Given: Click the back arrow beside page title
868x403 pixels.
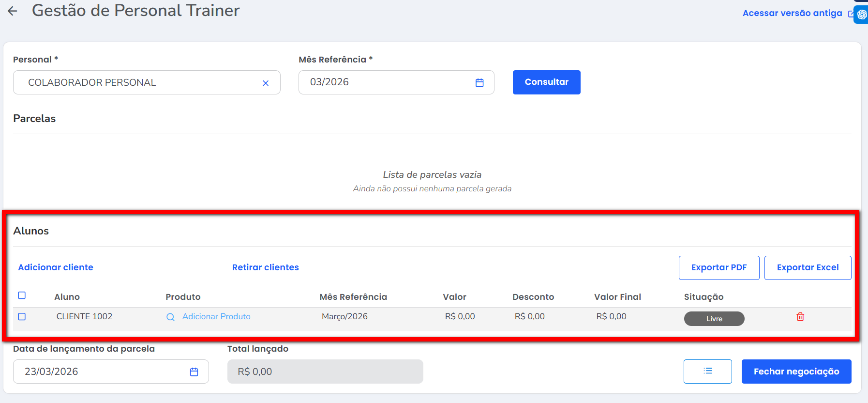Looking at the screenshot, I should [13, 11].
